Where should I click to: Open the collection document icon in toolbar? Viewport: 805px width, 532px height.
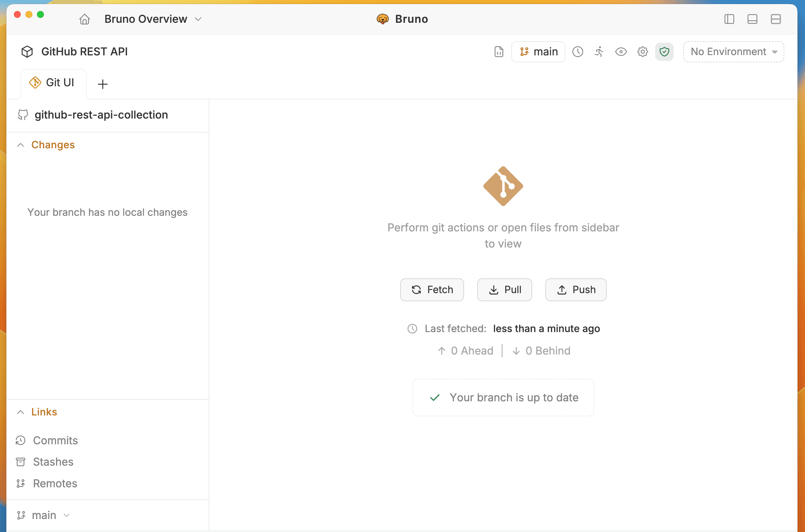point(499,52)
